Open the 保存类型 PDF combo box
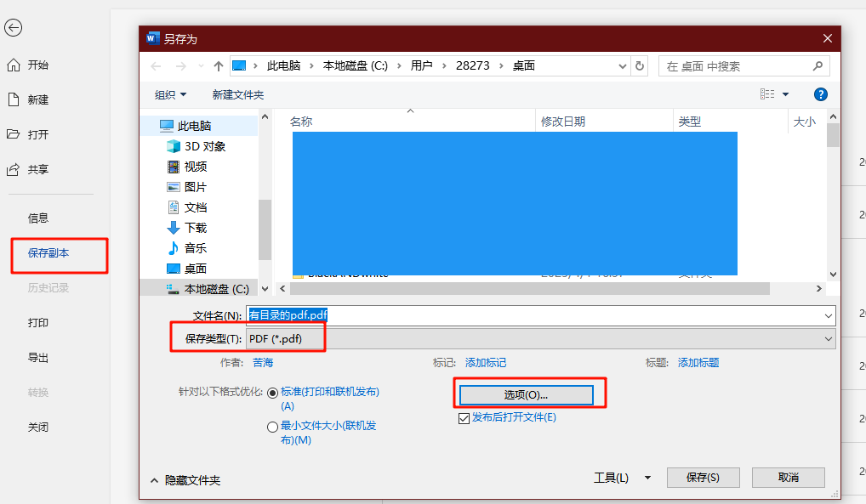866x504 pixels. tap(541, 339)
